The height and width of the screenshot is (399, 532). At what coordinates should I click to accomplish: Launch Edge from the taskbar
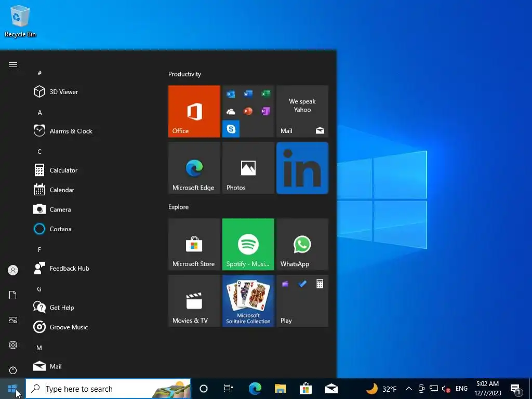(x=255, y=389)
